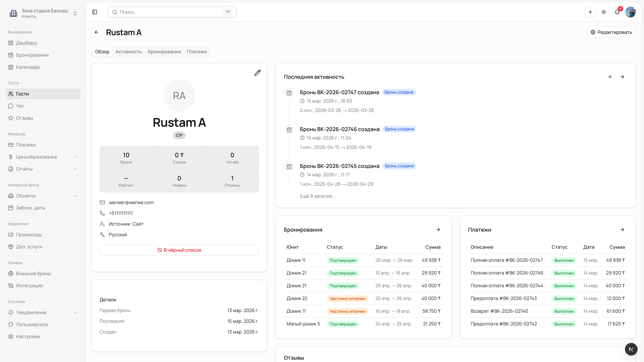The width and height of the screenshot is (644, 362).
Task: Open the notifications bell
Action: (x=617, y=12)
